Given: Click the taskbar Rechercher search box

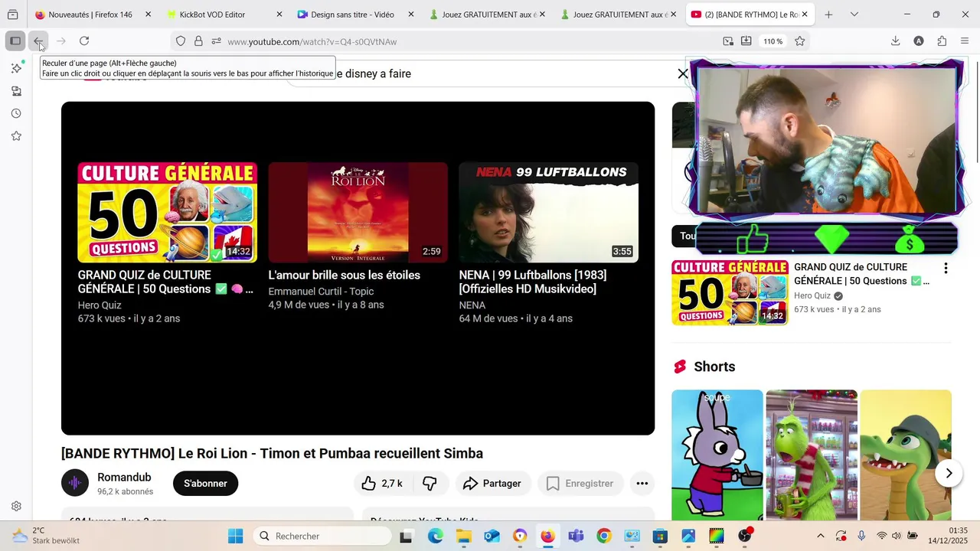Looking at the screenshot, I should [322, 536].
